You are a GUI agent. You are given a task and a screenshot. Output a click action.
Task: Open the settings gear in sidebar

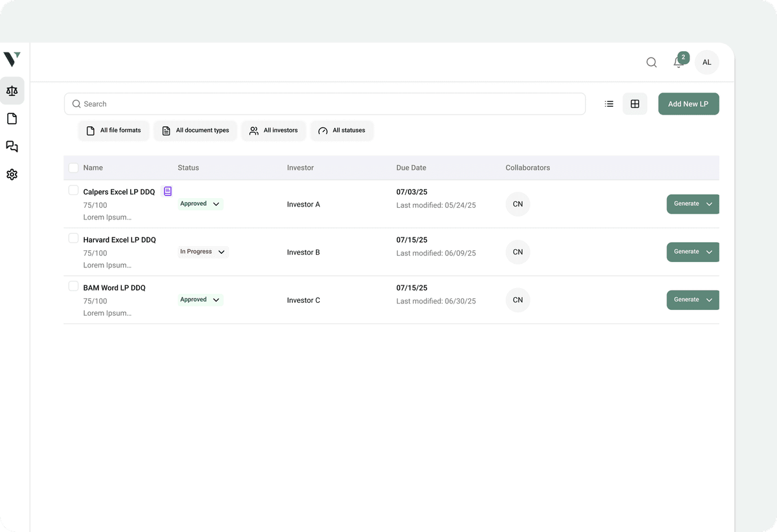(x=12, y=174)
